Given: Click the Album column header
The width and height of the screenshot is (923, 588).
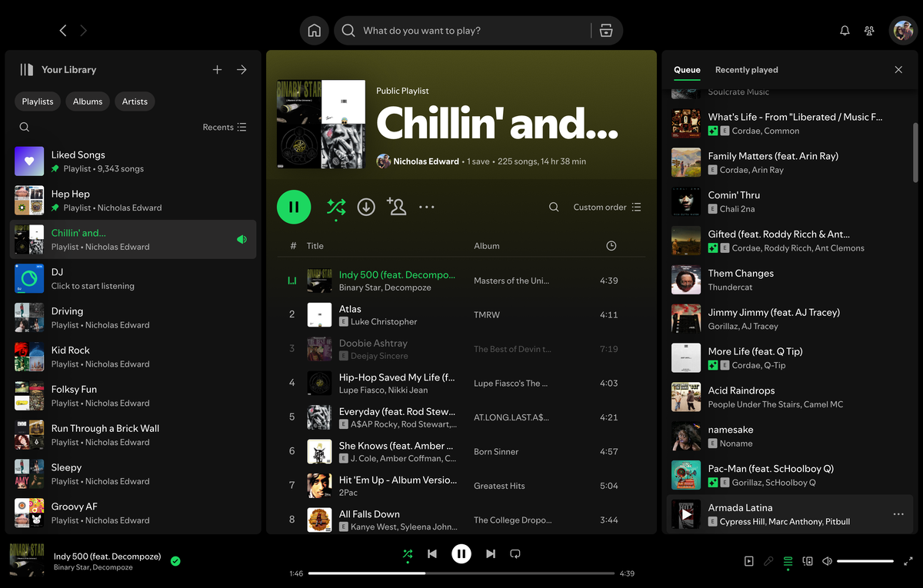Looking at the screenshot, I should (487, 246).
